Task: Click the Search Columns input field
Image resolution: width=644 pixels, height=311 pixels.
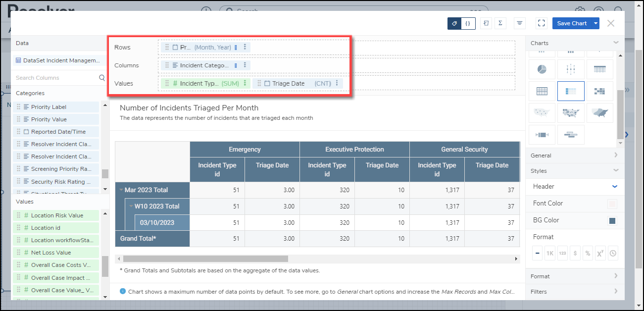Action: pyautogui.click(x=56, y=78)
